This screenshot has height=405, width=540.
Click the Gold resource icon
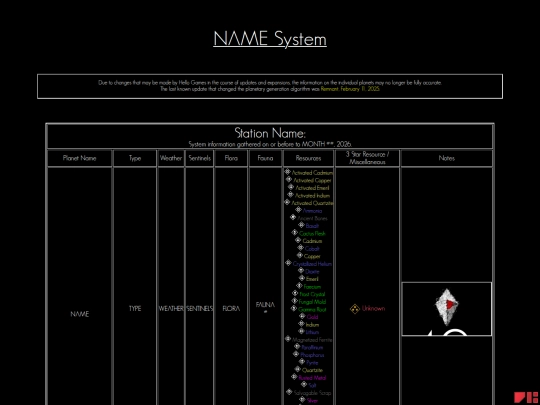click(x=302, y=316)
